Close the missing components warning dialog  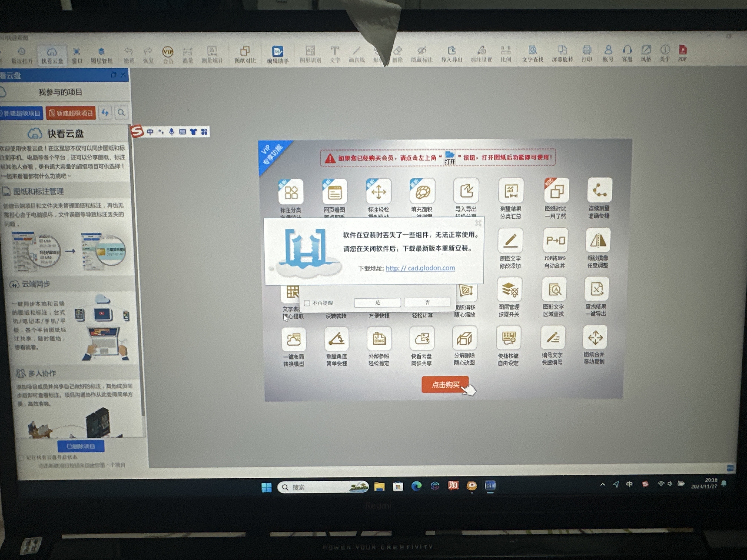[478, 224]
